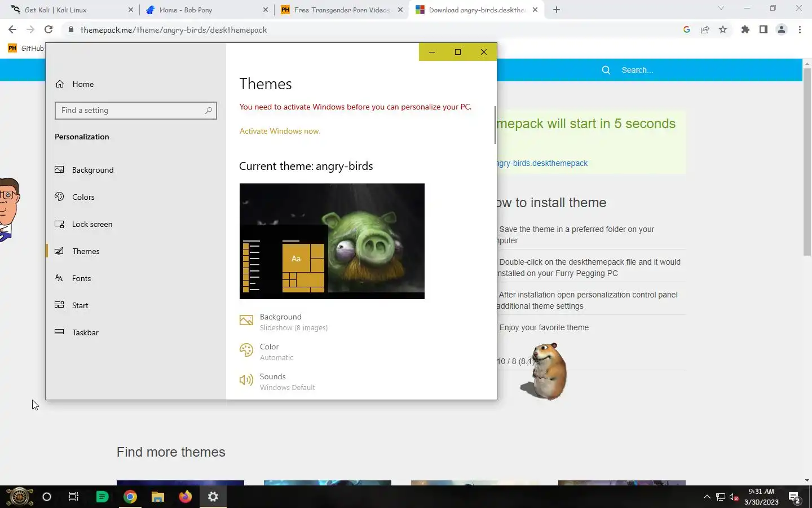Open Settings gear on taskbar
This screenshot has height=508, width=812.
213,497
